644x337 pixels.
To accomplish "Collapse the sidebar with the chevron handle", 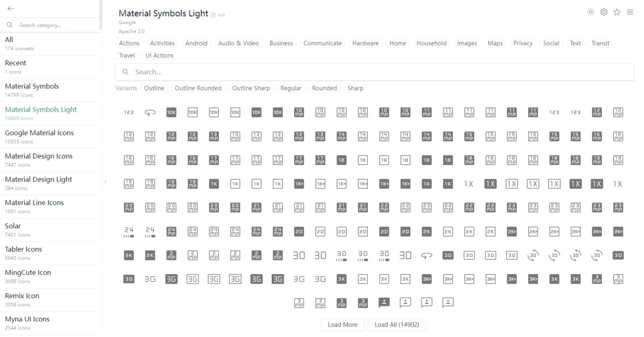I will 106,182.
